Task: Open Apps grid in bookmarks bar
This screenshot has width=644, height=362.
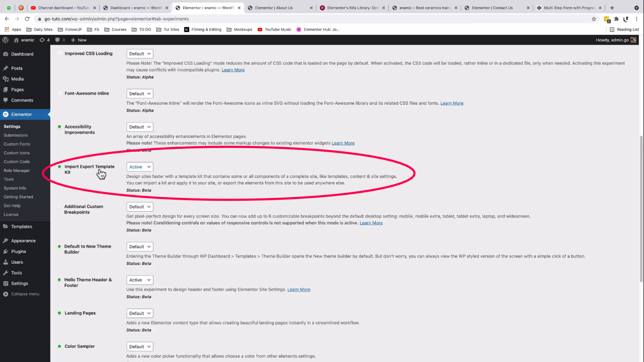Action: pyautogui.click(x=13, y=29)
